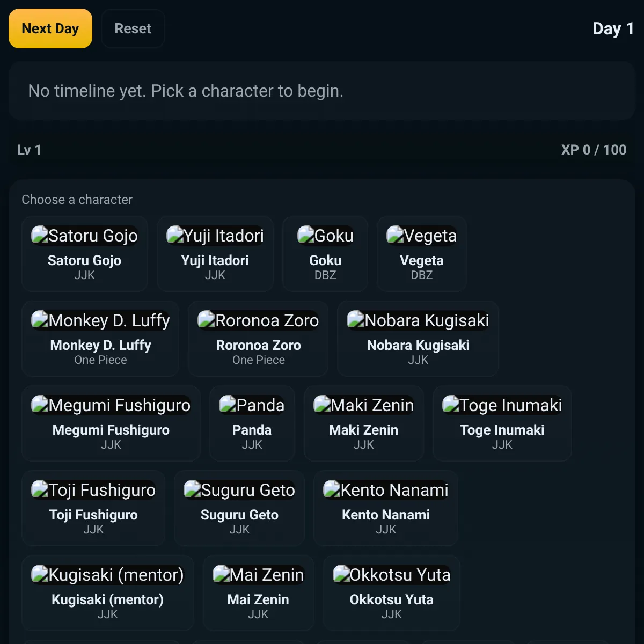Select the Yuji Itadori portrait image
The height and width of the screenshot is (644, 644).
tap(215, 236)
